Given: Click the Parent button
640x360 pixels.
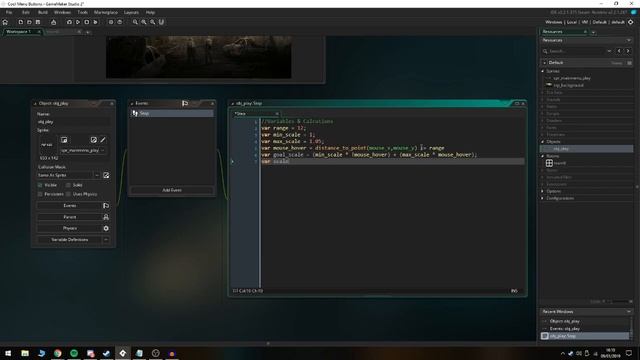Looking at the screenshot, I should click(69, 217).
